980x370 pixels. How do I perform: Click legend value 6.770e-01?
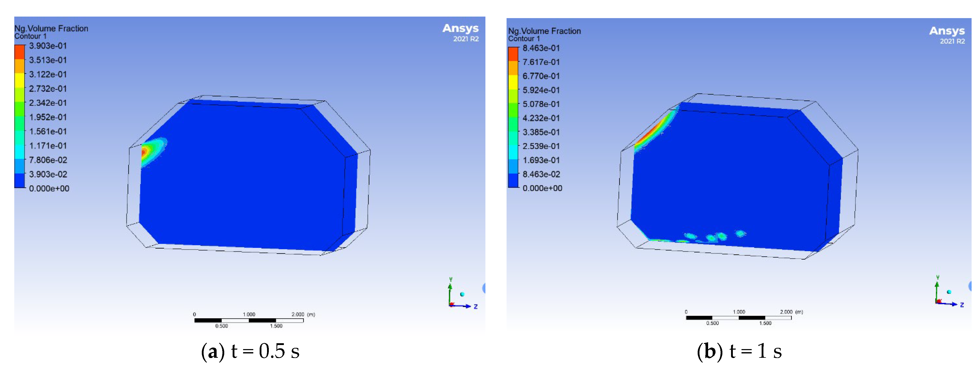(541, 76)
